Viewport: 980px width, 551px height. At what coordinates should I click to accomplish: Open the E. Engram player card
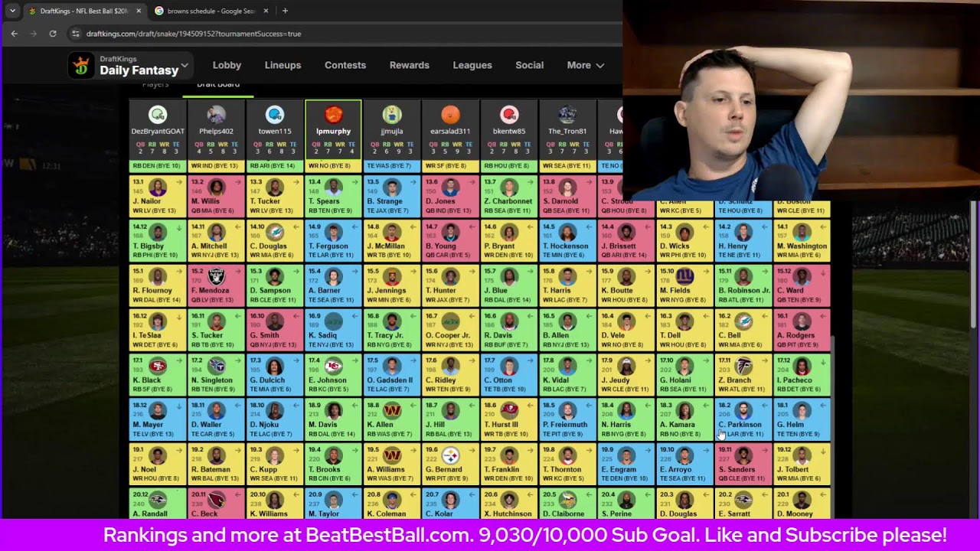pos(626,464)
